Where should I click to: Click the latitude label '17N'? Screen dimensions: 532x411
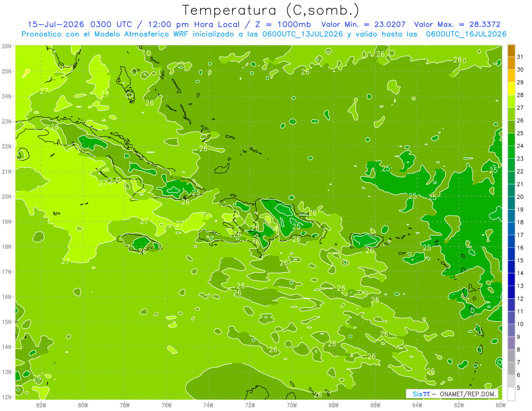7,271
